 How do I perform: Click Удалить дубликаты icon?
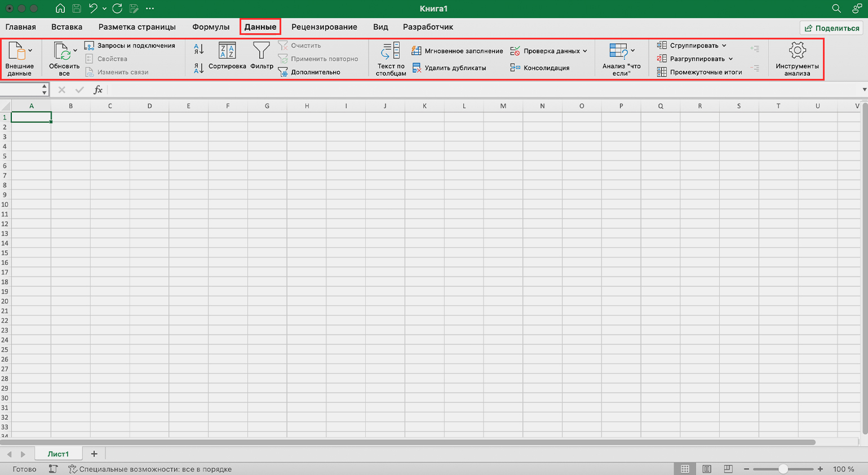click(417, 68)
